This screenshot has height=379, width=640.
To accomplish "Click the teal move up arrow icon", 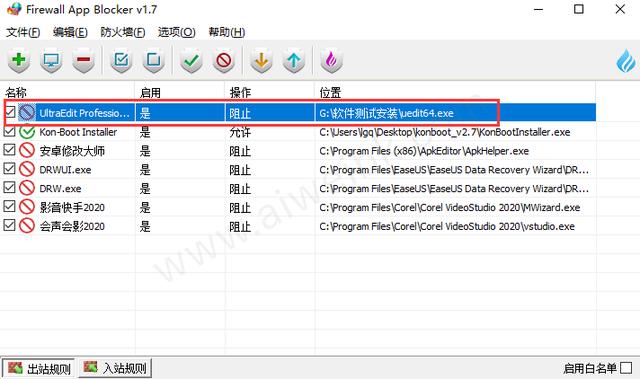I will 294,61.
